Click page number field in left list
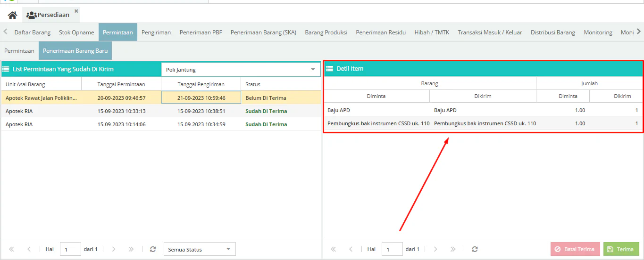Image resolution: width=644 pixels, height=260 pixels. [70, 249]
